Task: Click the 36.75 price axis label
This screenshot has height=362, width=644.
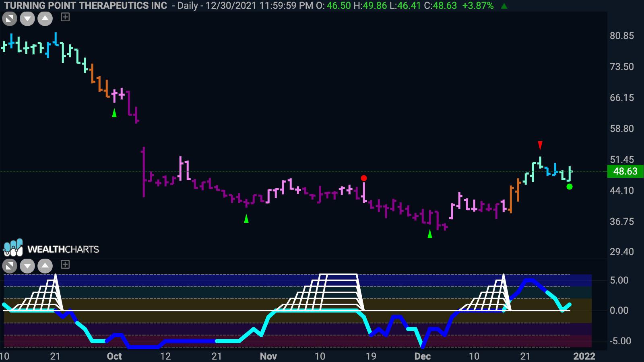Action: tap(621, 222)
